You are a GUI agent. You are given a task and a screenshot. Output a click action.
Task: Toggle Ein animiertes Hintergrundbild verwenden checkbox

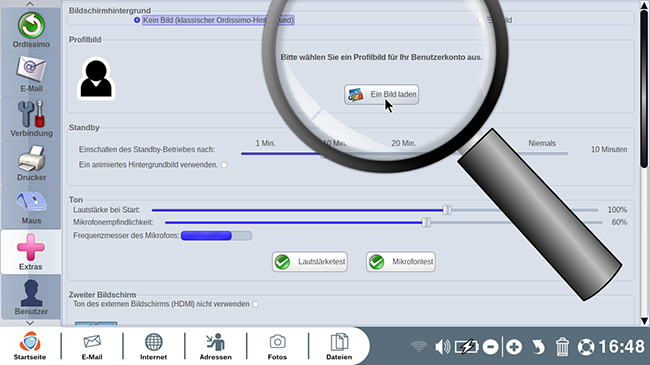pos(224,165)
